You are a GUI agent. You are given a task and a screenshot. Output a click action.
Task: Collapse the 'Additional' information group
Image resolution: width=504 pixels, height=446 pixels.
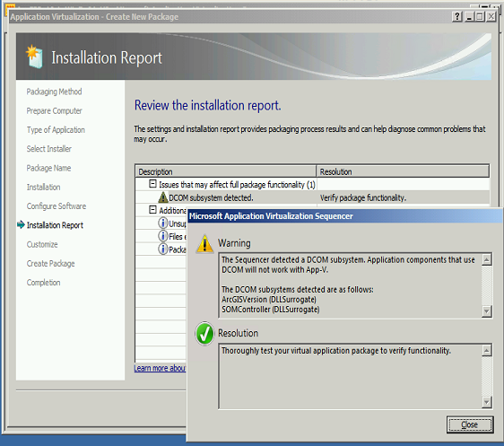152,210
